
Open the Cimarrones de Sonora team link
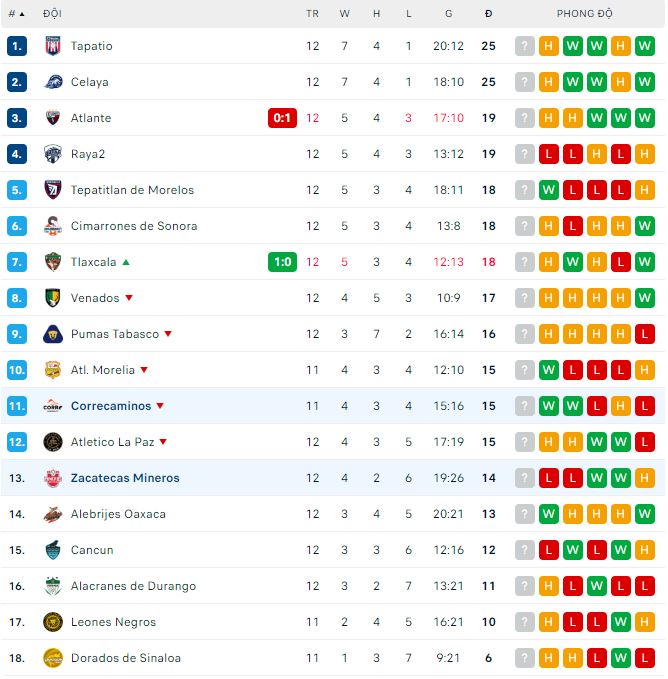[x=134, y=226]
